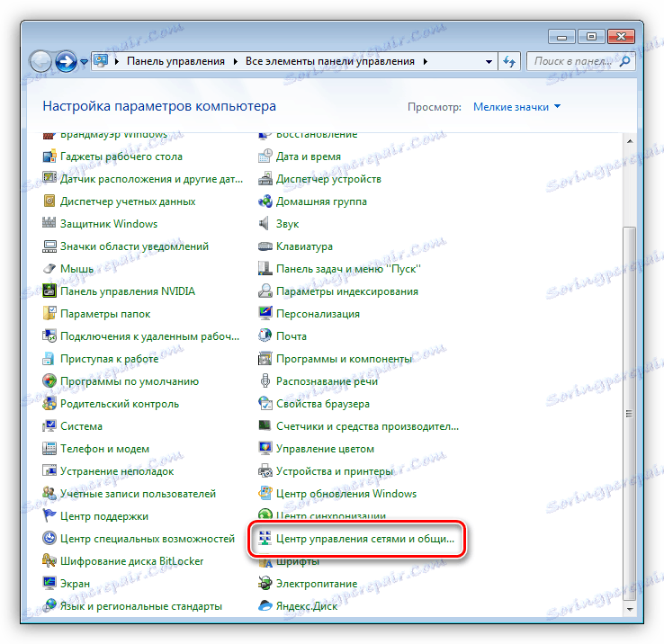Click the Color Management icon (Управление цветом)

point(265,449)
